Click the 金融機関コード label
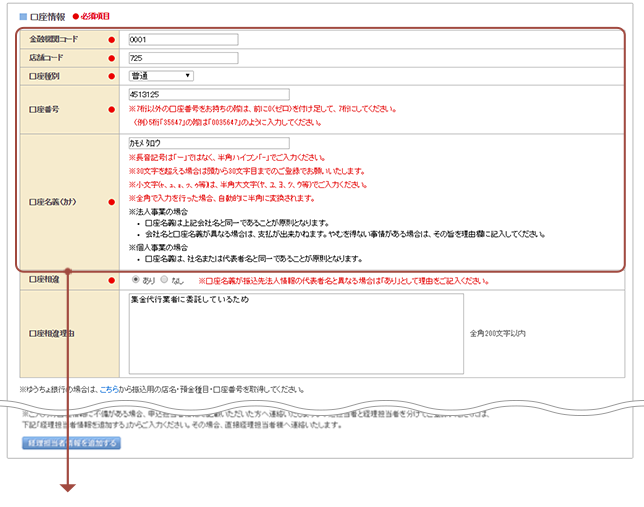This screenshot has height=507, width=644. 53,39
